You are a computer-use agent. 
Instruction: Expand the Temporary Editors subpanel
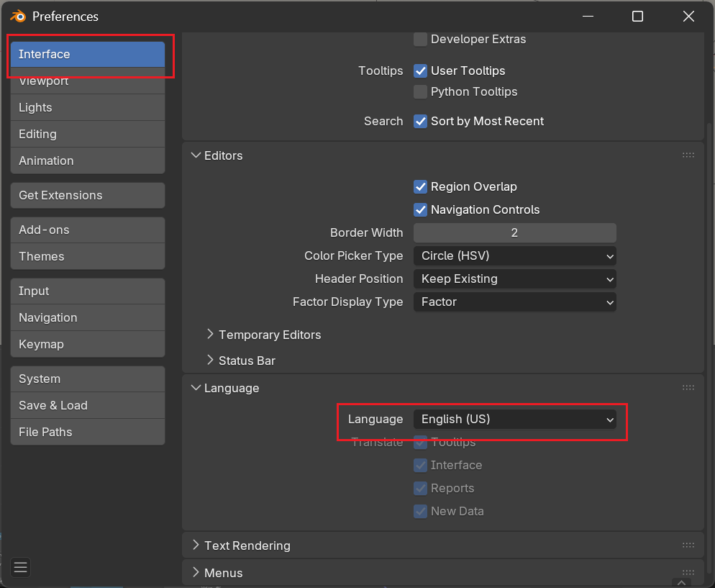point(210,335)
